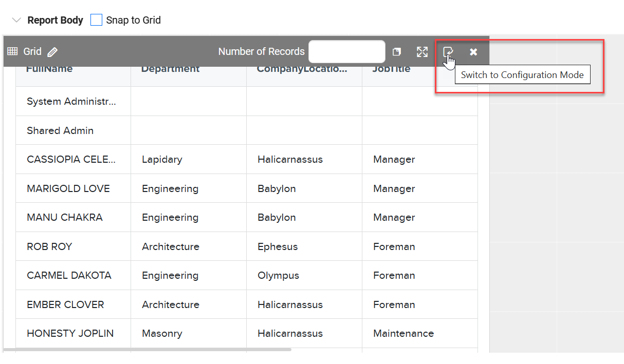Select the HONESTY JOPLIN name cell
The image size is (624, 364).
click(73, 333)
